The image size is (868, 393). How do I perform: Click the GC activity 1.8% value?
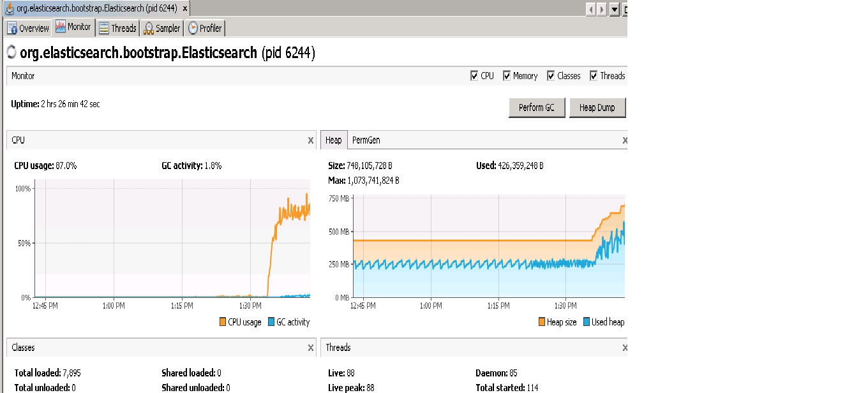213,166
